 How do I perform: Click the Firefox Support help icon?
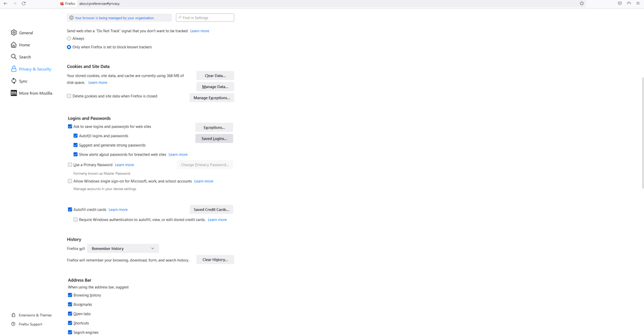click(13, 324)
